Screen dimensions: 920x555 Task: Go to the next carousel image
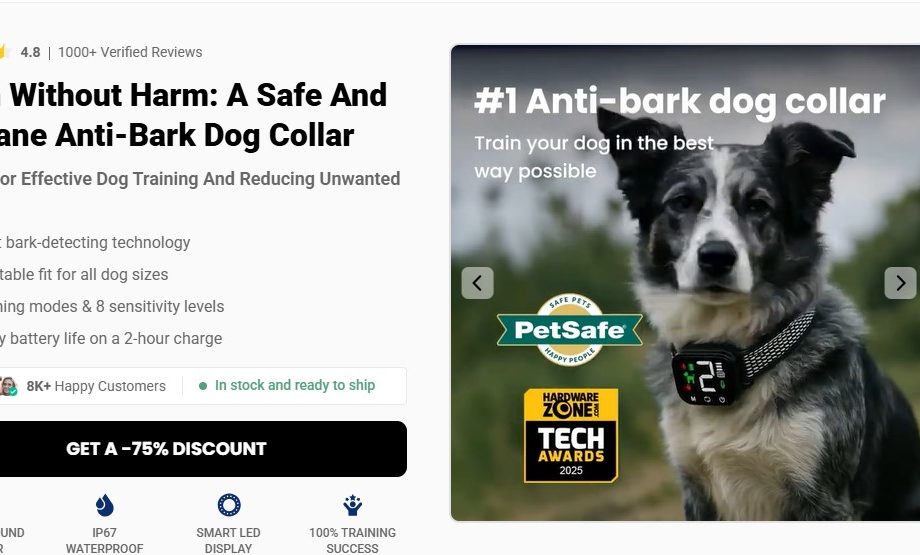[x=901, y=283]
